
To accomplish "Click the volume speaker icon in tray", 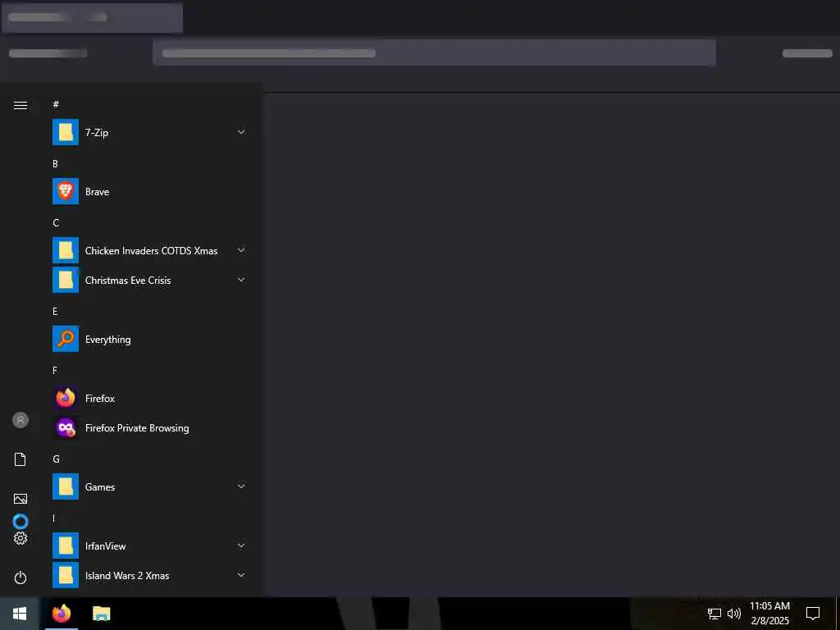I will coord(734,614).
